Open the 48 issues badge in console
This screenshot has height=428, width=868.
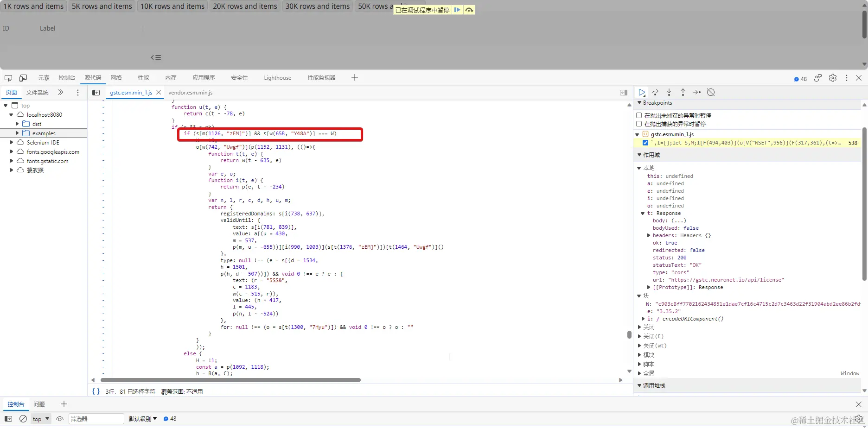(x=170, y=419)
